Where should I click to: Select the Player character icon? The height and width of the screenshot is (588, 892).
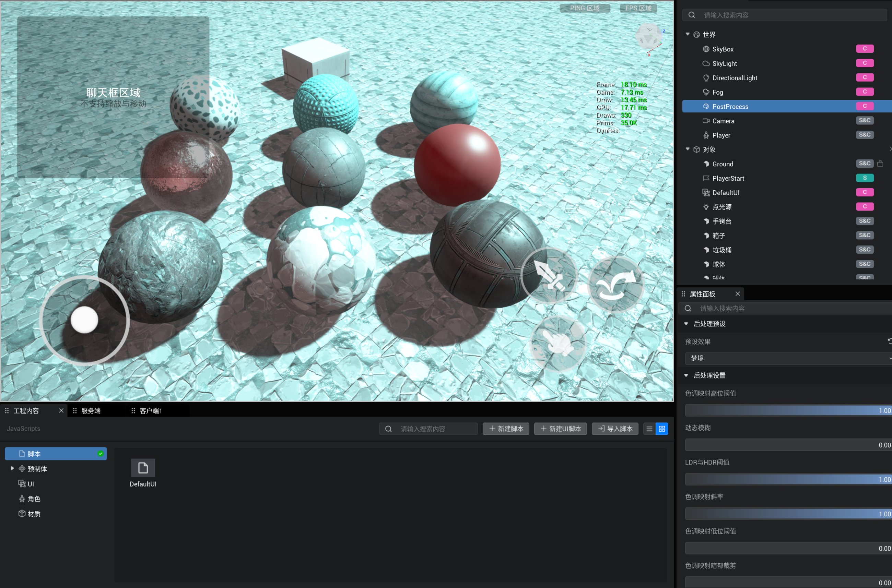coord(706,135)
